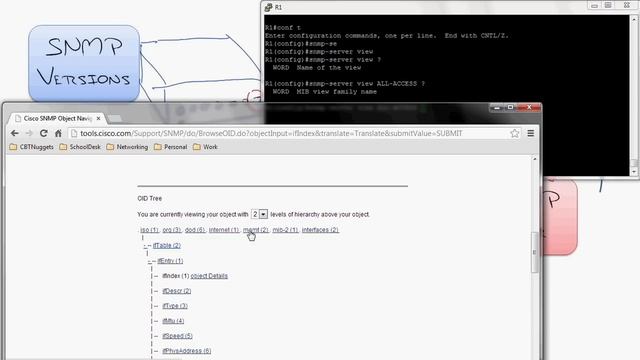The image size is (640, 360).
Task: Go back in Chrome browser
Action: click(15, 133)
